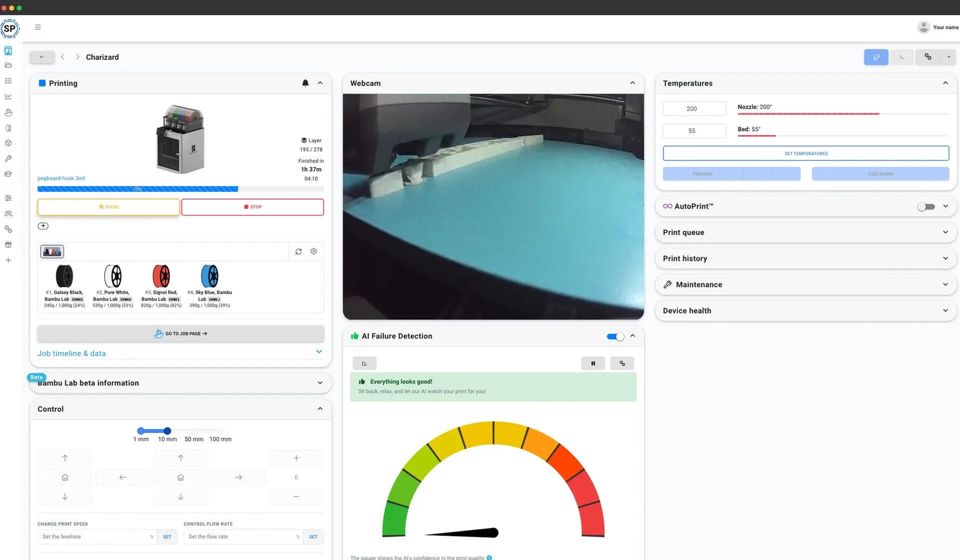960x560 pixels.
Task: Click the plus icon in sidebar
Action: coord(8,260)
